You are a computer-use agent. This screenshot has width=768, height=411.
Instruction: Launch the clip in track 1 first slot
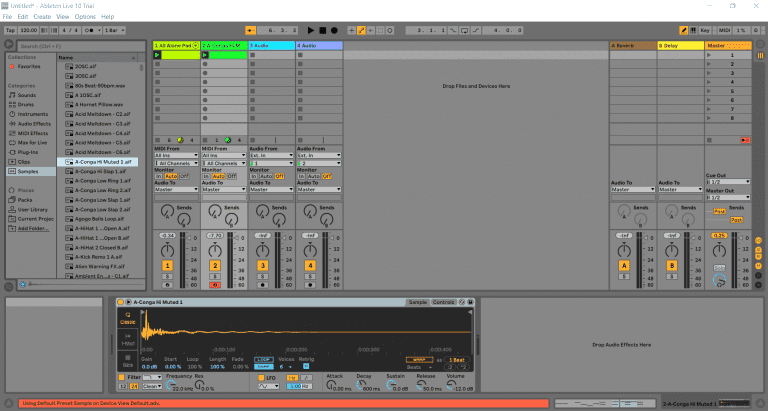[157, 55]
